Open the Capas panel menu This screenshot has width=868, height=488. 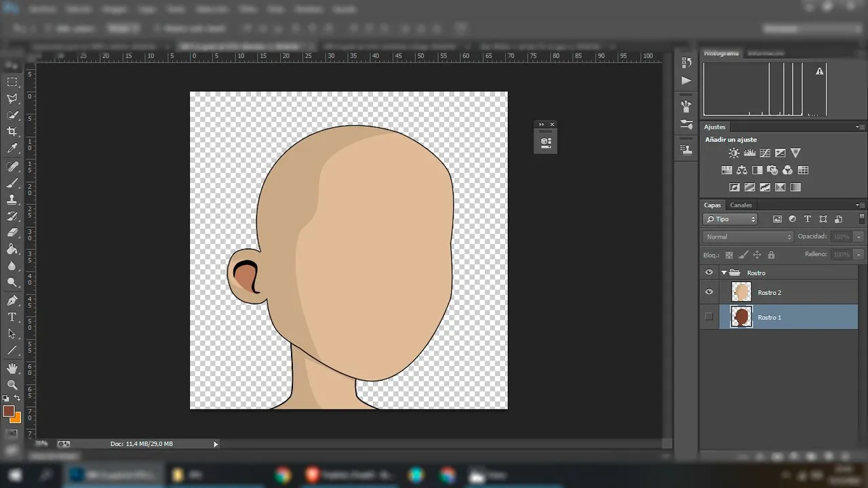pyautogui.click(x=861, y=205)
